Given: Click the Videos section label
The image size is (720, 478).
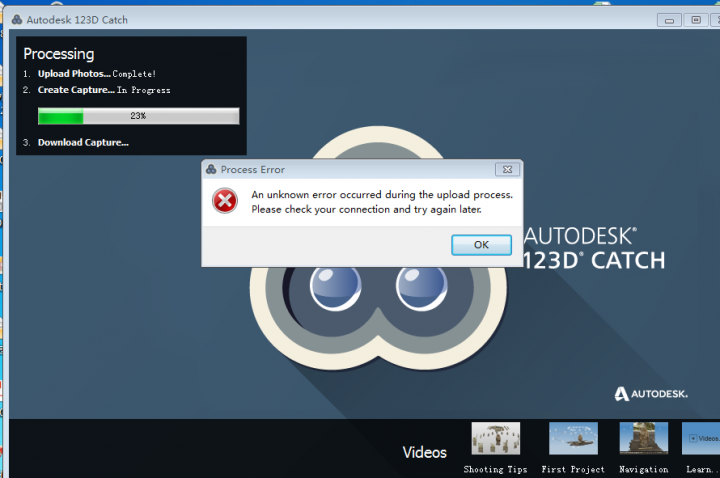Looking at the screenshot, I should coord(424,453).
